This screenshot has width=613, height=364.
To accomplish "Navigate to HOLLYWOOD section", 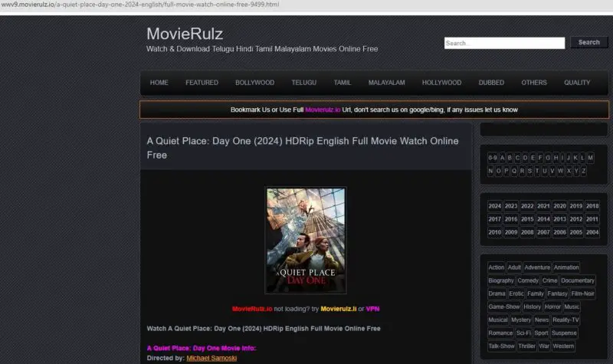I will tap(441, 83).
